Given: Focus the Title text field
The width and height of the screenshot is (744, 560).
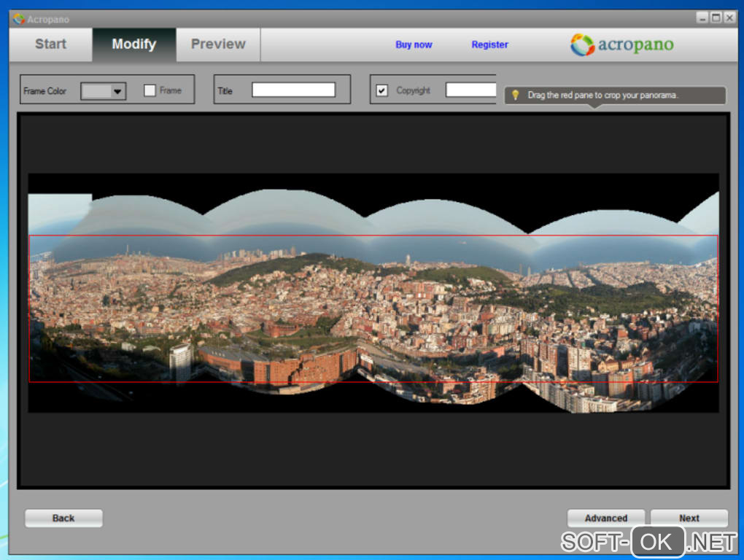Looking at the screenshot, I should tap(293, 90).
